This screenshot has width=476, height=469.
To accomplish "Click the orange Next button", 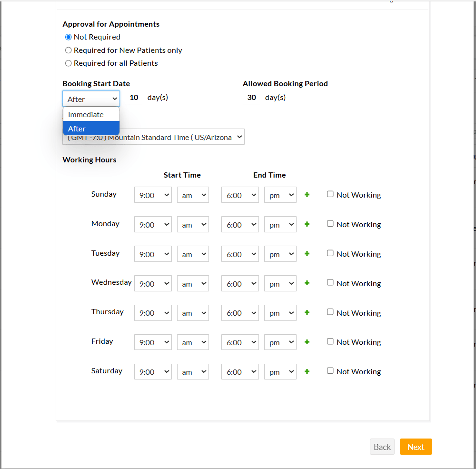I will click(416, 447).
